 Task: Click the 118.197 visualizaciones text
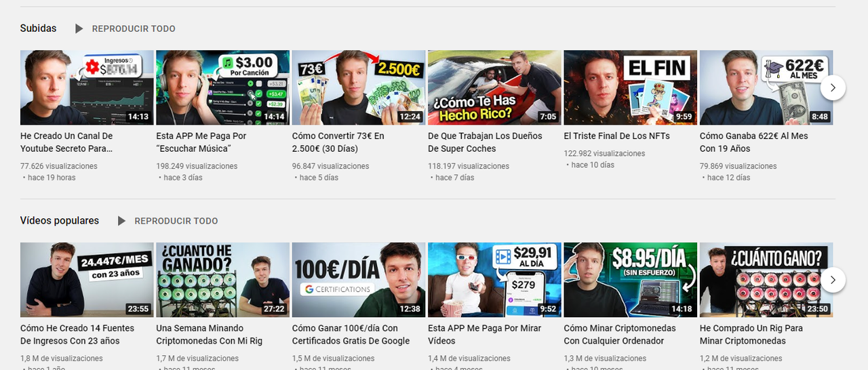tap(469, 166)
